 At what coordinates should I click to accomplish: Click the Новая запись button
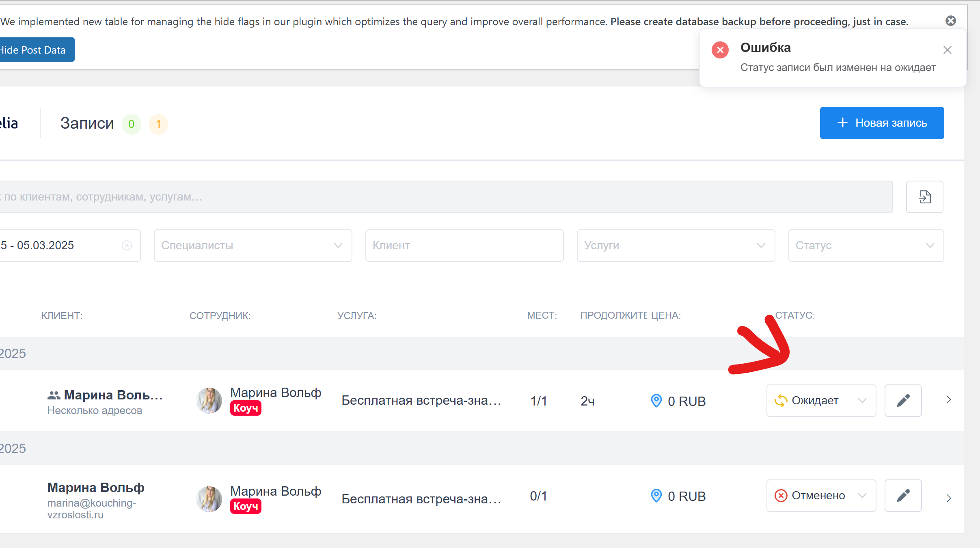click(x=882, y=123)
